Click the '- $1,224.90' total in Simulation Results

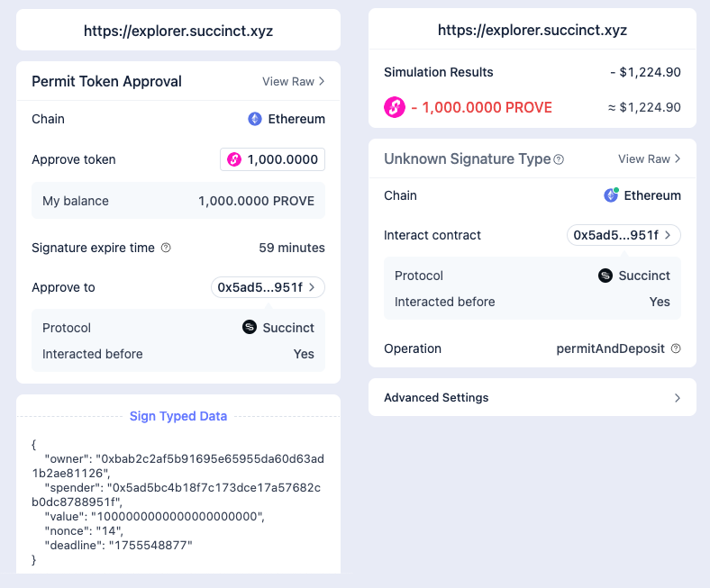(645, 72)
